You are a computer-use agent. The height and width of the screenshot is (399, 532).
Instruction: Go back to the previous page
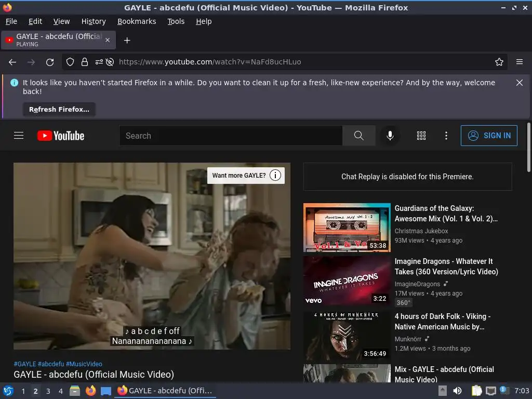pos(12,62)
